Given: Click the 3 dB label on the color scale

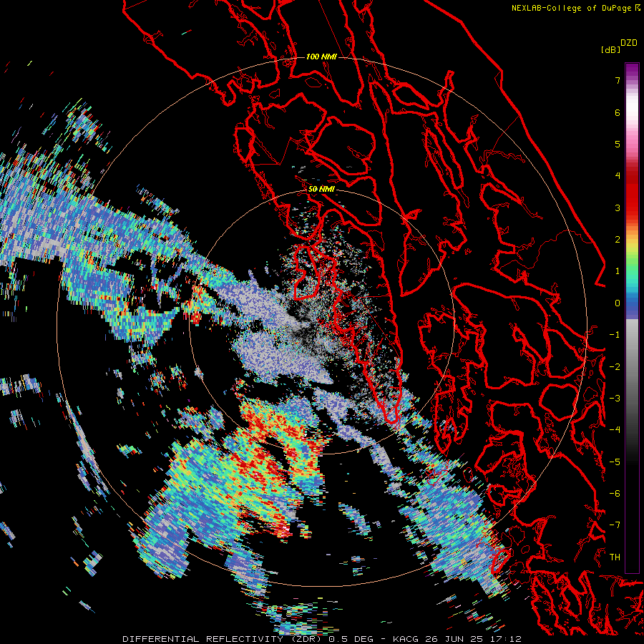Looking at the screenshot, I should [x=618, y=208].
